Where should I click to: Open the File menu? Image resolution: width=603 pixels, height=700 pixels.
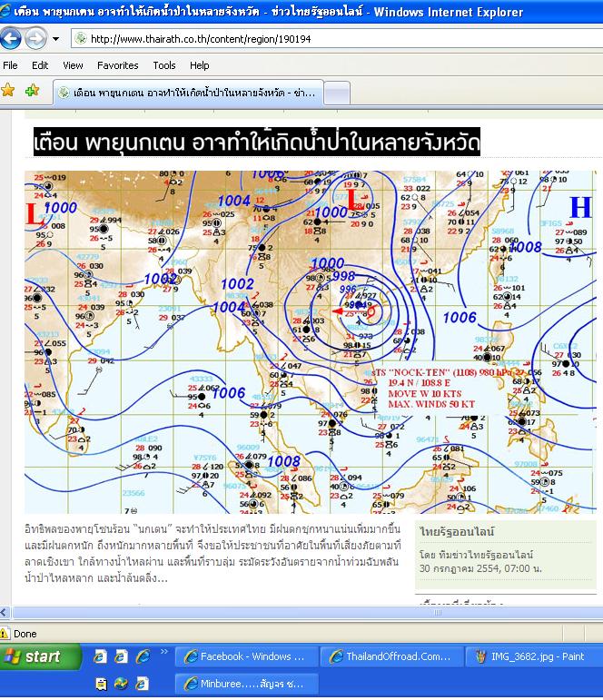tap(11, 65)
